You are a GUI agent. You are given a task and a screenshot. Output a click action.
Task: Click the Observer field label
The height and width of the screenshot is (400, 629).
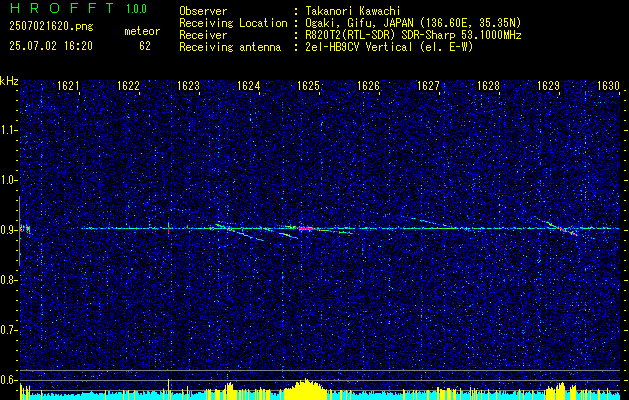tap(203, 11)
